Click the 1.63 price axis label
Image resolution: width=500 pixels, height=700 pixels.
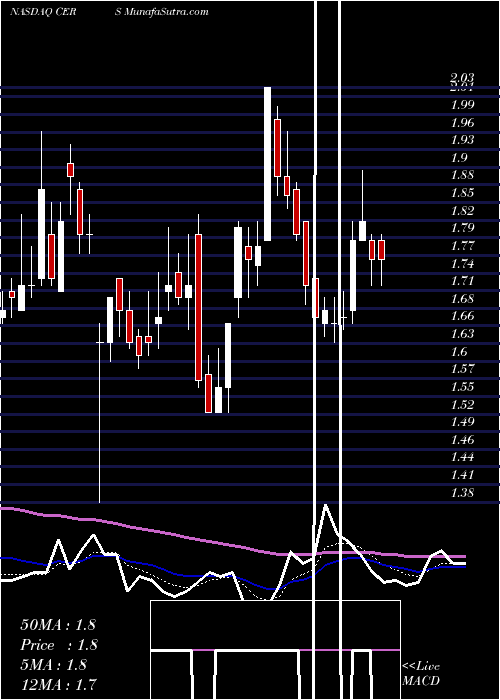(x=462, y=333)
